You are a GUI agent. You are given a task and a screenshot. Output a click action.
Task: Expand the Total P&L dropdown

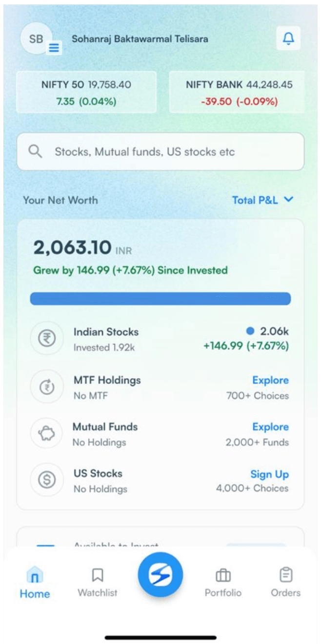262,200
